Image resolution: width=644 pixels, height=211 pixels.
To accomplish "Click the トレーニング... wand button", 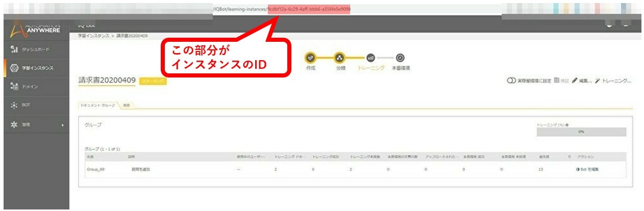I will pos(613,81).
